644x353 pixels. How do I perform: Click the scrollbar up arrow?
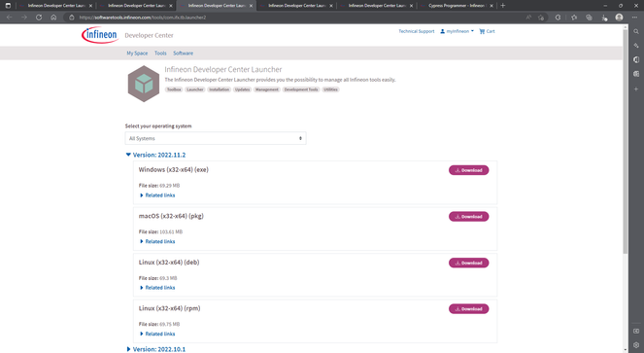click(x=626, y=27)
